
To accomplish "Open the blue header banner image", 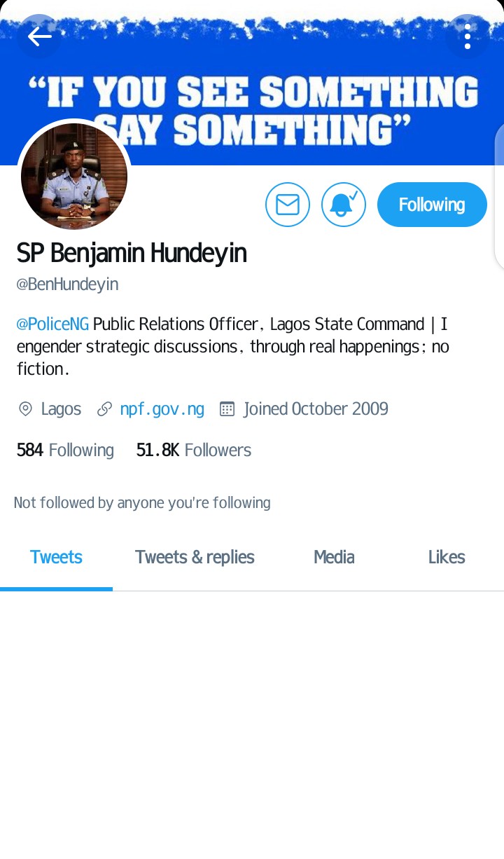I will click(252, 83).
